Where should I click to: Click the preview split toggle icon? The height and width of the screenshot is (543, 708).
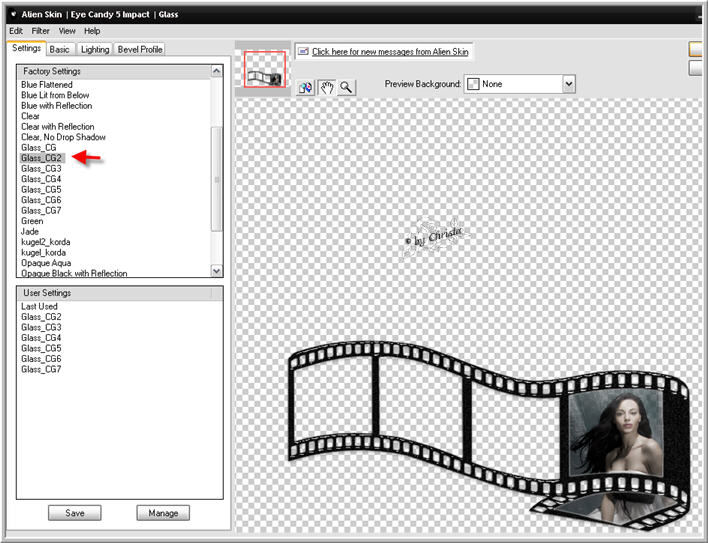[305, 87]
